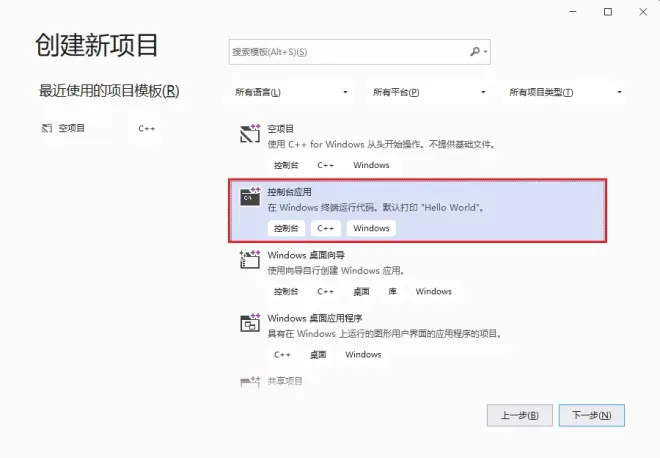Screen dimensions: 660x458
Task: Focus the search templates input field
Action: [359, 52]
